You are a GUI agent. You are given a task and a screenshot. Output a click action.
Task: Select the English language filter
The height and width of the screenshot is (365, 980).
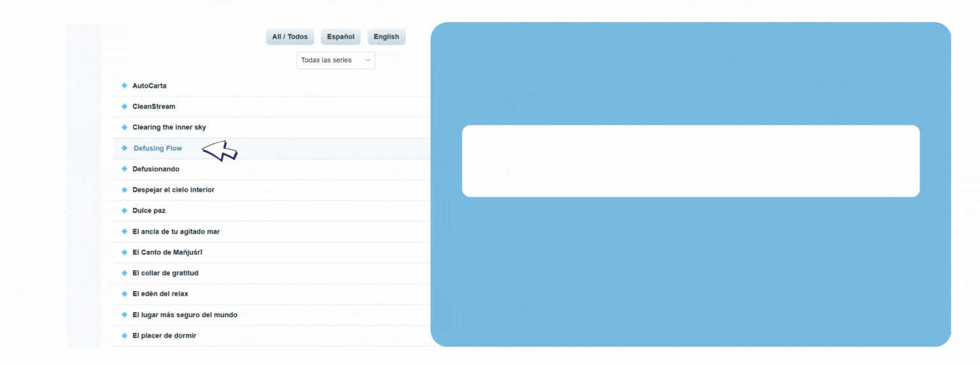pos(386,37)
